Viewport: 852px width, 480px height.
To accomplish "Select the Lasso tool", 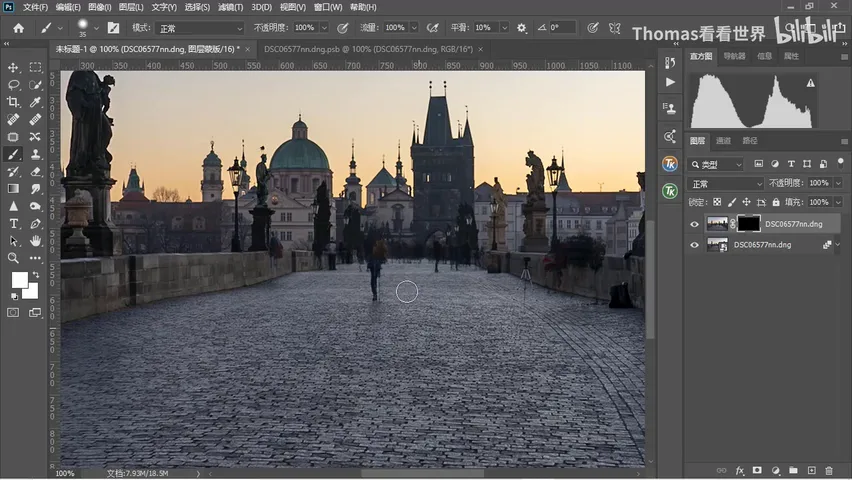I will click(x=13, y=85).
